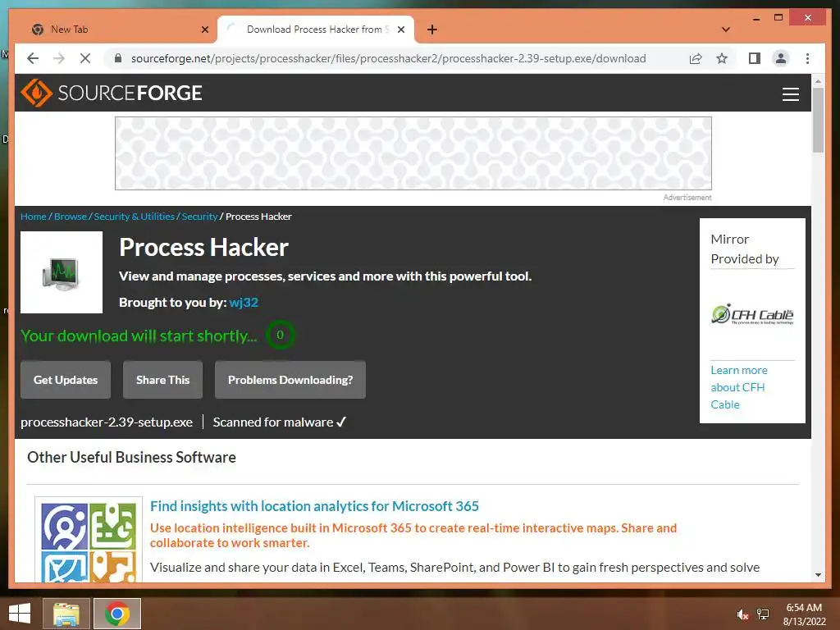This screenshot has width=840, height=630.
Task: Click the Process Hacker project icon
Action: [62, 272]
